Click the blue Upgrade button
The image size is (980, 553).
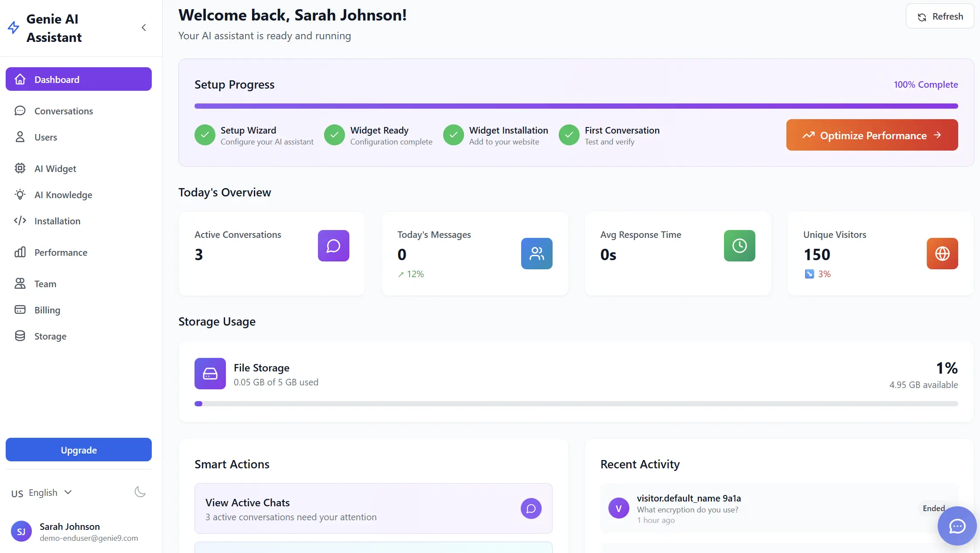click(x=79, y=450)
